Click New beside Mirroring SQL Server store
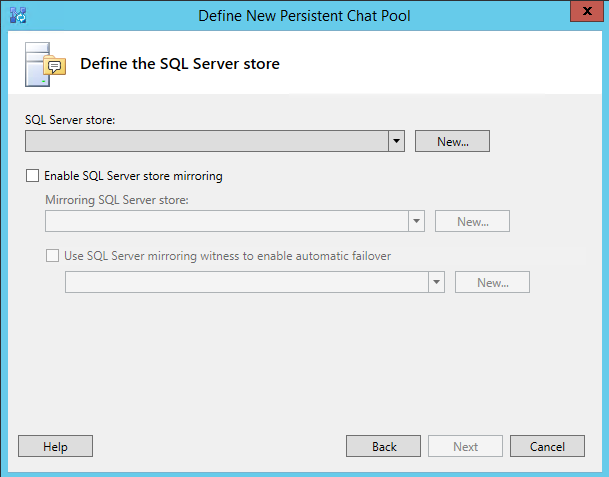 [472, 221]
